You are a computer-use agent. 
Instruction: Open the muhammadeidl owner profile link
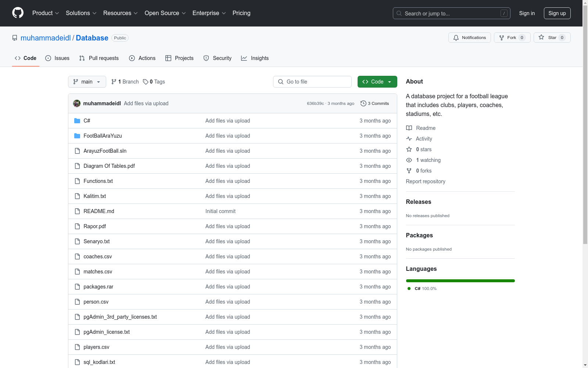point(46,38)
